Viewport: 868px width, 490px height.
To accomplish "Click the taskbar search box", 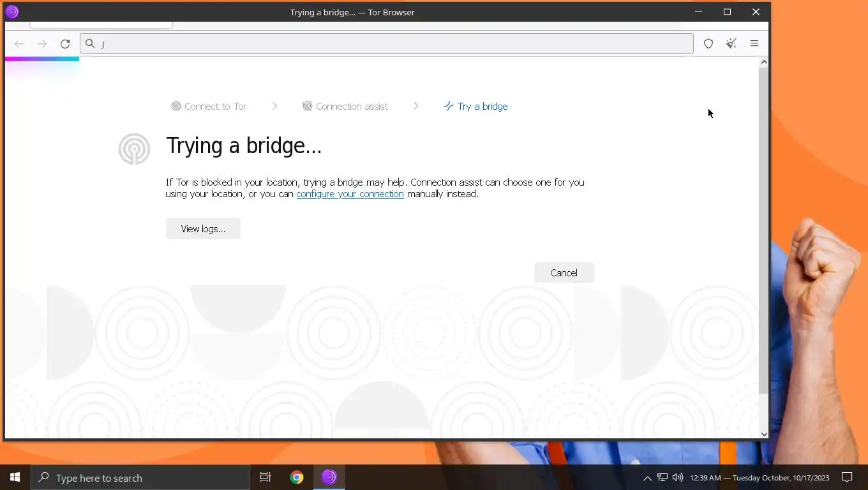I will [x=140, y=478].
